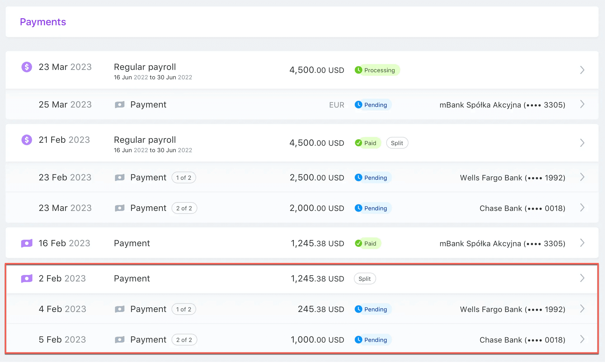This screenshot has height=364, width=605.
Task: Click the purple card icon on 16 Feb payment
Action: (x=26, y=243)
